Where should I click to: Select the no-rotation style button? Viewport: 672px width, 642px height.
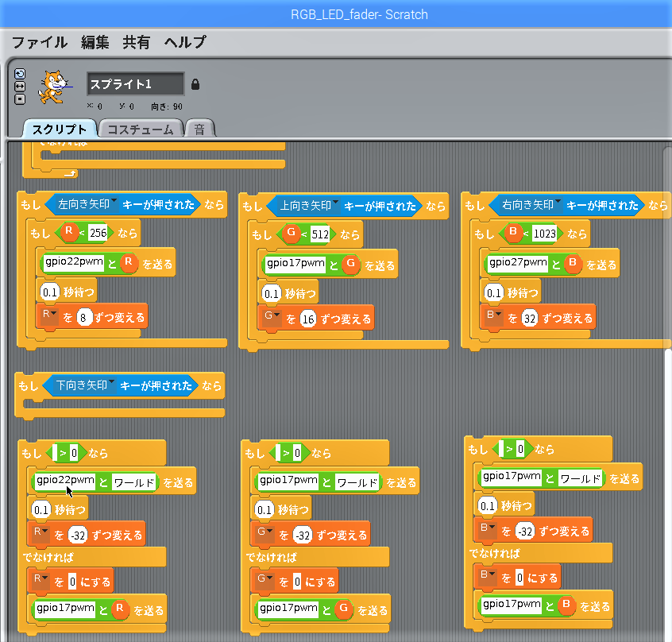pyautogui.click(x=20, y=99)
